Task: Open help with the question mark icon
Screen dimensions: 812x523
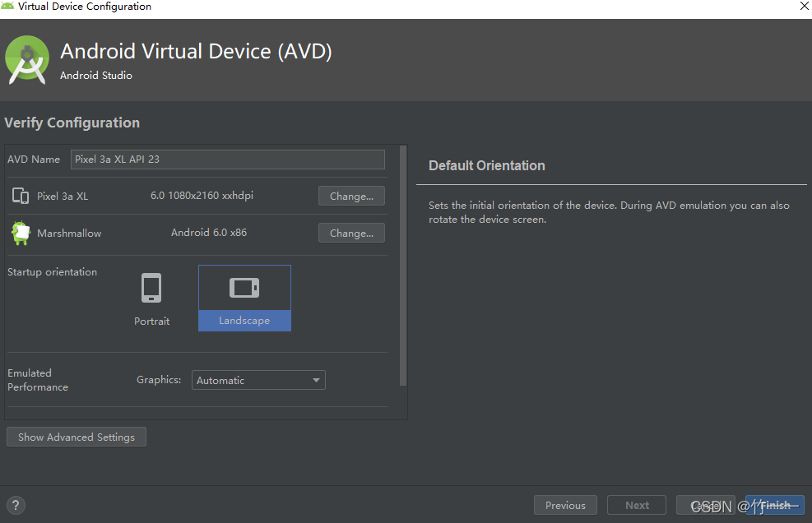Action: point(16,506)
